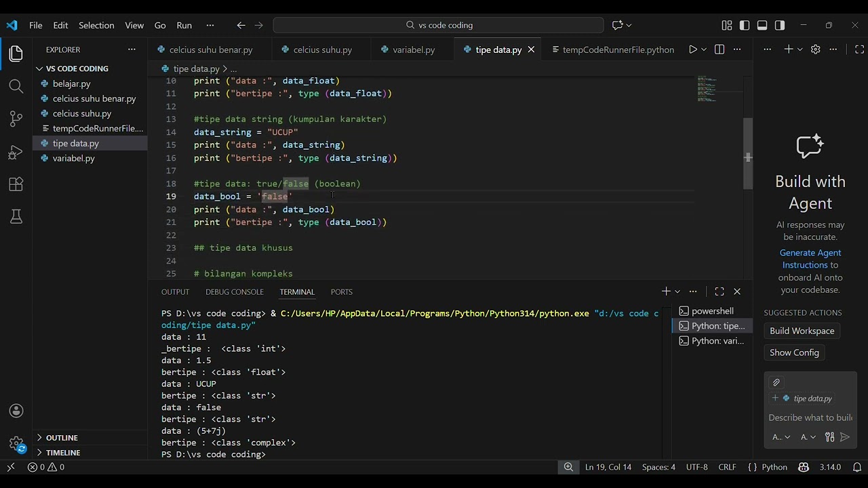Open chat settings gear icon
868x488 pixels.
point(816,49)
